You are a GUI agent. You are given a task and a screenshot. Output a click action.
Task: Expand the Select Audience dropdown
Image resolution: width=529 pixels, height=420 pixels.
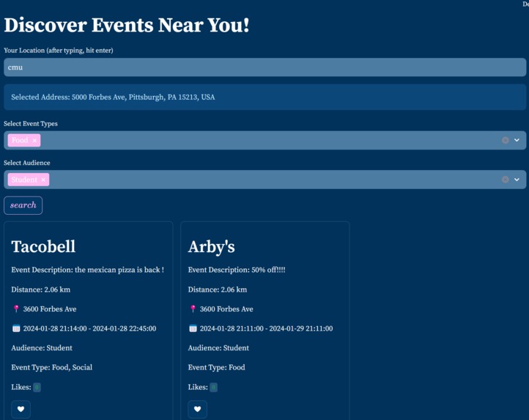(517, 180)
